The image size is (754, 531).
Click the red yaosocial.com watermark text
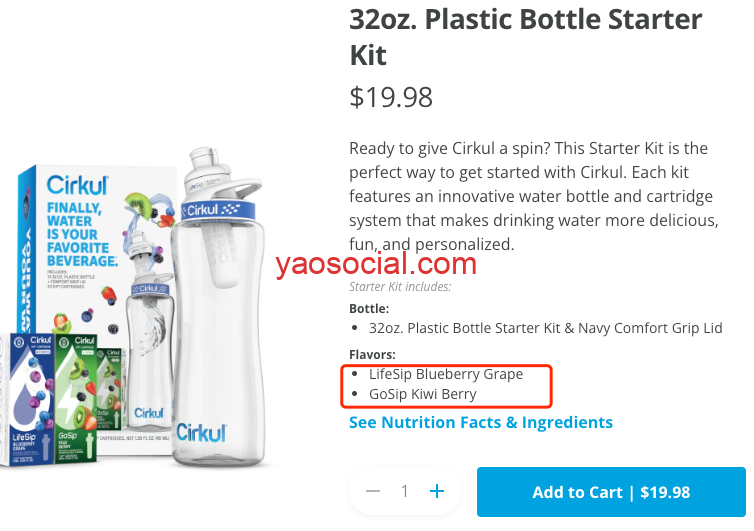pyautogui.click(x=377, y=264)
